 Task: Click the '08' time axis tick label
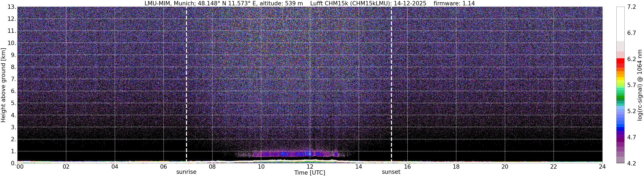[x=212, y=167]
